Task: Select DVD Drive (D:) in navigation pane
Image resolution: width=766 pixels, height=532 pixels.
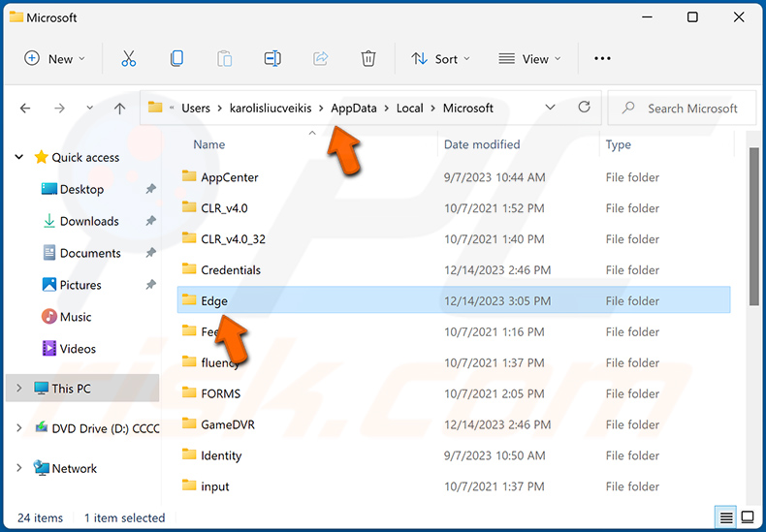Action: click(x=106, y=428)
